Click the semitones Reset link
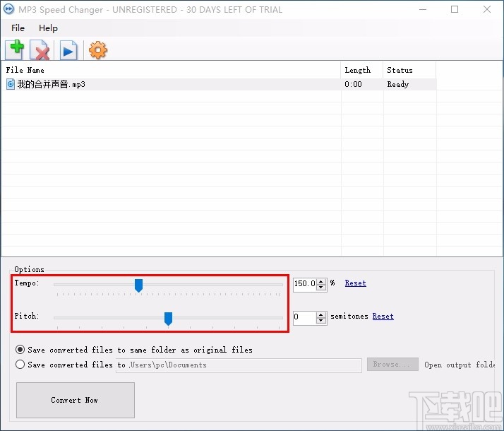Viewport: 504px width, 431px height. [x=383, y=316]
